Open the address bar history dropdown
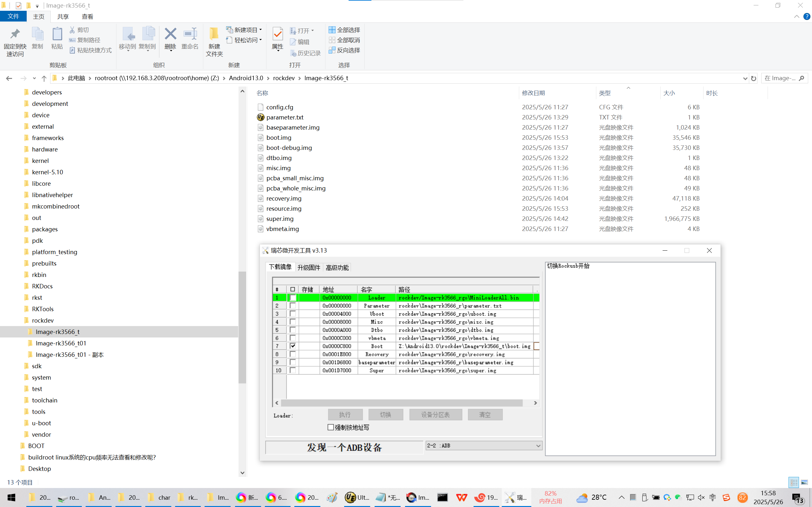The width and height of the screenshot is (812, 507). click(745, 79)
